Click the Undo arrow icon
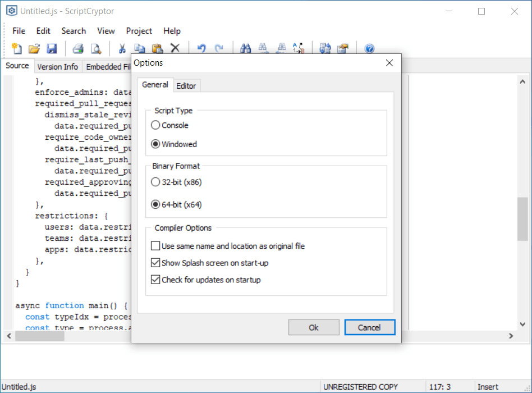The height and width of the screenshot is (393, 532). 201,48
